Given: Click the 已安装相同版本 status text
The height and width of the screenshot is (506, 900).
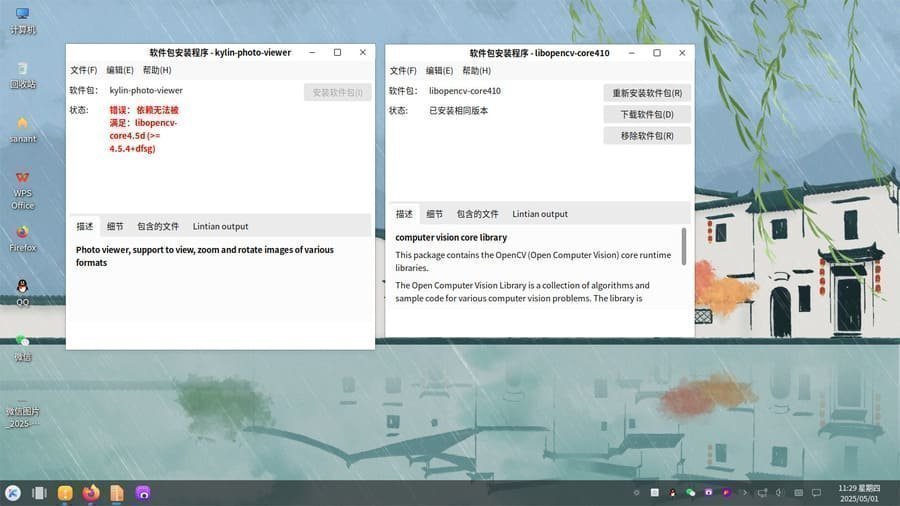Looking at the screenshot, I should [x=459, y=110].
